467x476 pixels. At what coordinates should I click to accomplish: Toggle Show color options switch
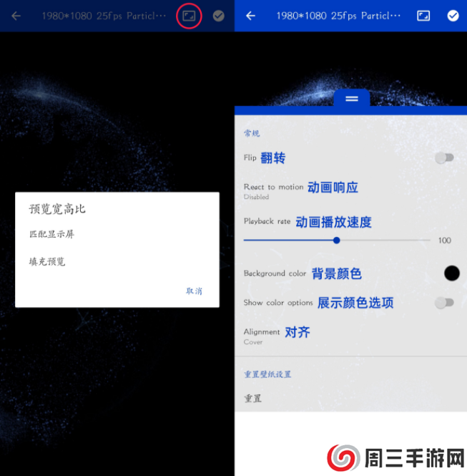coord(444,302)
